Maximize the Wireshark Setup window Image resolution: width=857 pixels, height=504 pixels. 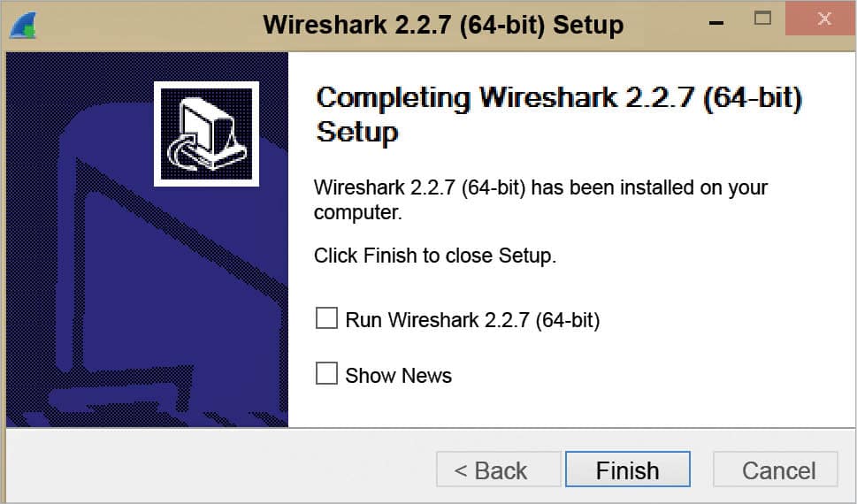[762, 18]
